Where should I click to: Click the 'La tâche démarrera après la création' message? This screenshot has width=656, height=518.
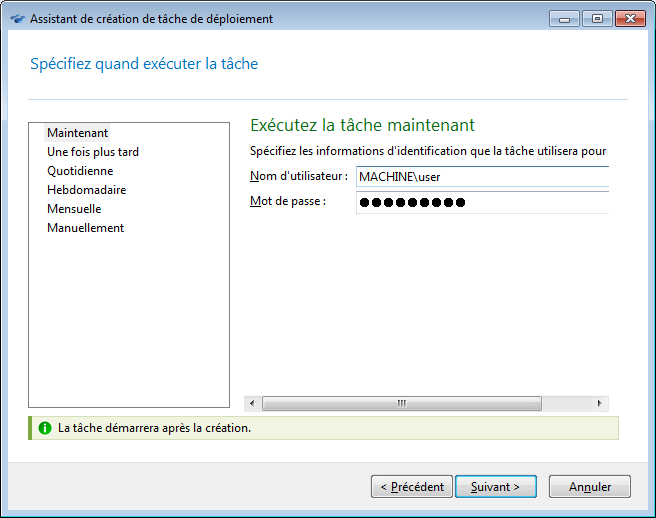[x=154, y=428]
